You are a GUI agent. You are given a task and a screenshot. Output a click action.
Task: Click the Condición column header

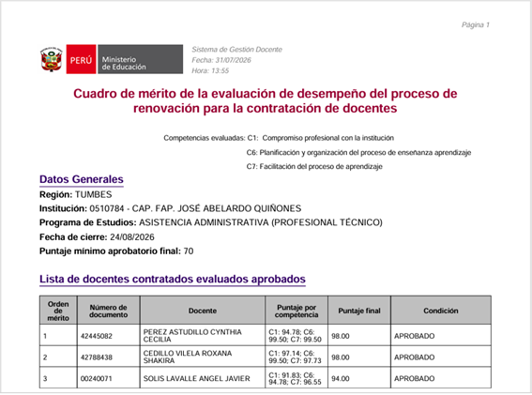pos(441,311)
